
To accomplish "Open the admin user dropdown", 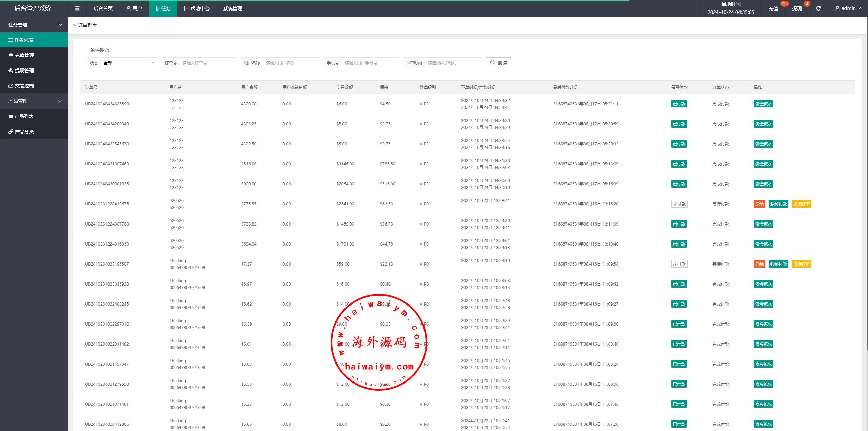I will (x=849, y=8).
